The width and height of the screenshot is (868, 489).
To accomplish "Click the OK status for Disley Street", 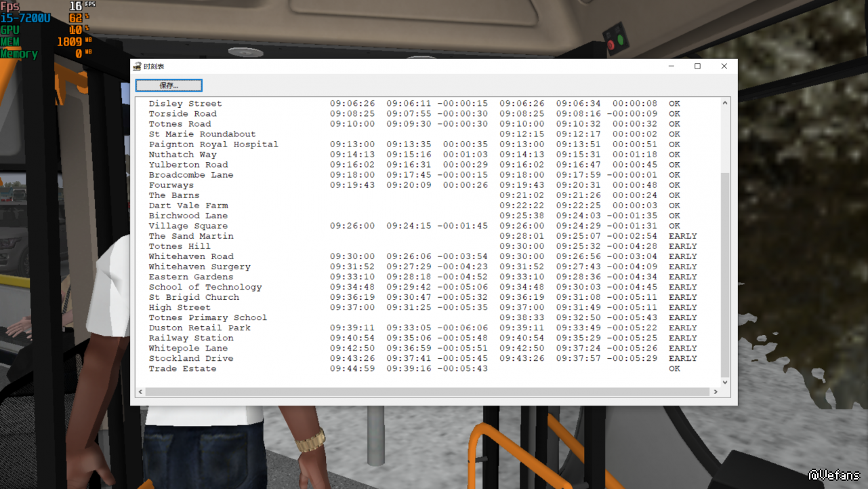I will [674, 104].
